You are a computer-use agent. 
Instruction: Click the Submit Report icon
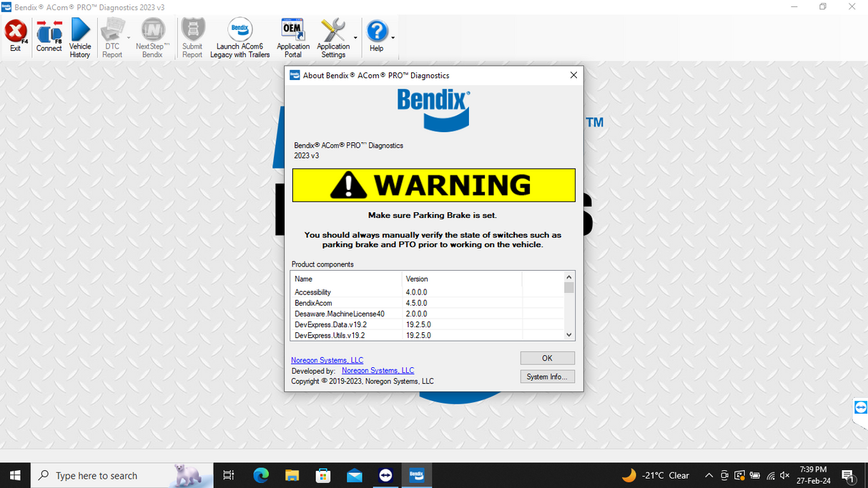point(192,36)
